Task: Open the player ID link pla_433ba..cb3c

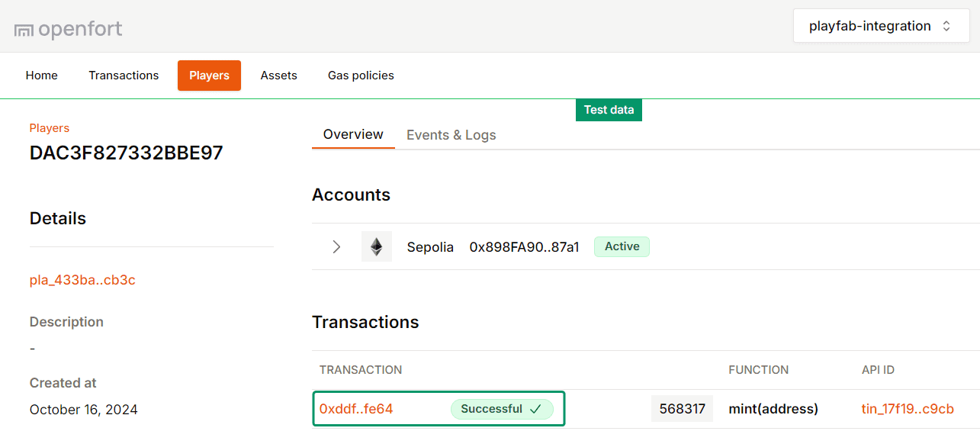Action: pos(82,279)
